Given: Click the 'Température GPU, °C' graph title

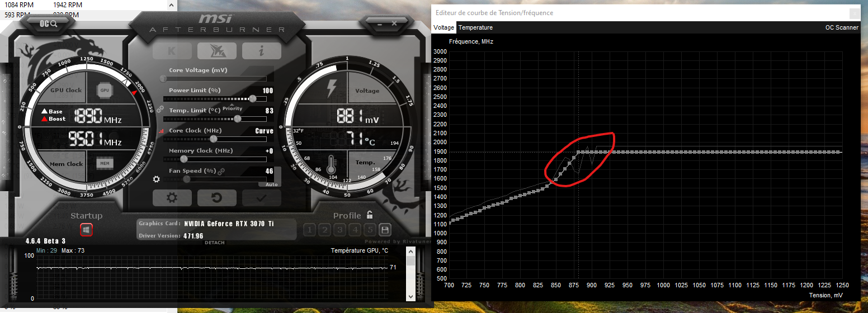Looking at the screenshot, I should [360, 250].
